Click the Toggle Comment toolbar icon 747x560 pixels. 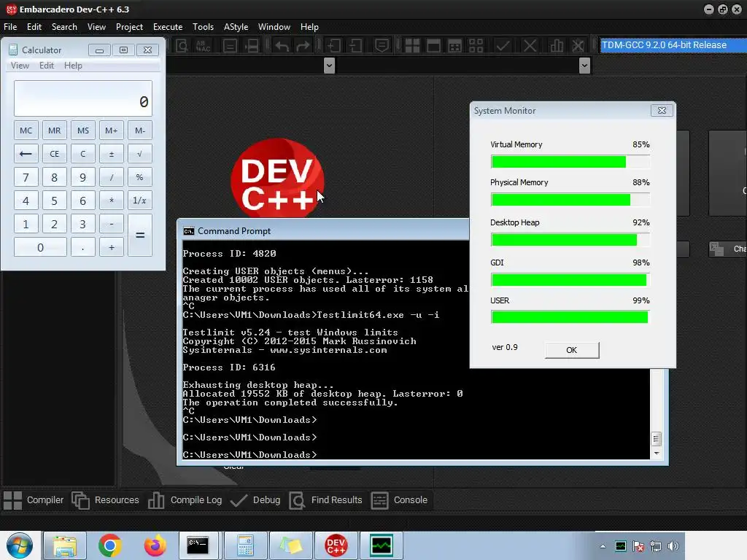coord(382,46)
